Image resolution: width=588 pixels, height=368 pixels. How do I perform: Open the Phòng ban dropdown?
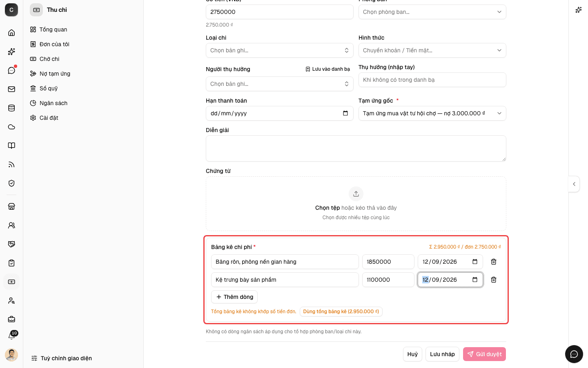pos(432,12)
